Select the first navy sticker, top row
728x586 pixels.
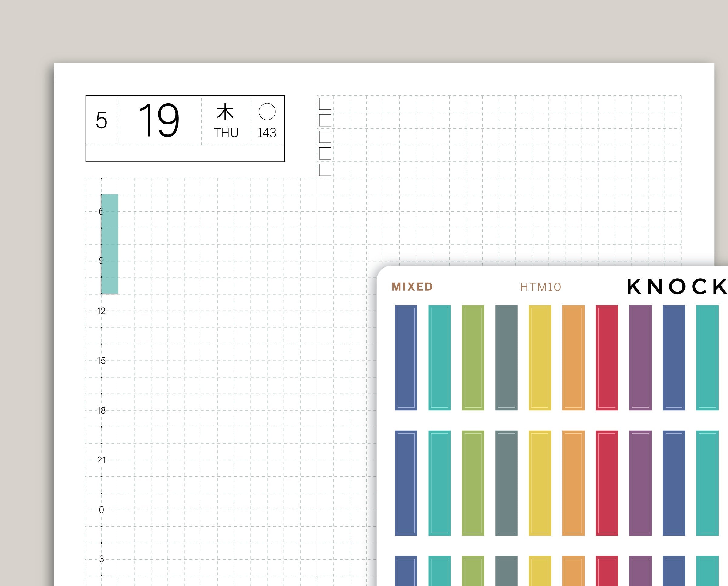pyautogui.click(x=406, y=358)
